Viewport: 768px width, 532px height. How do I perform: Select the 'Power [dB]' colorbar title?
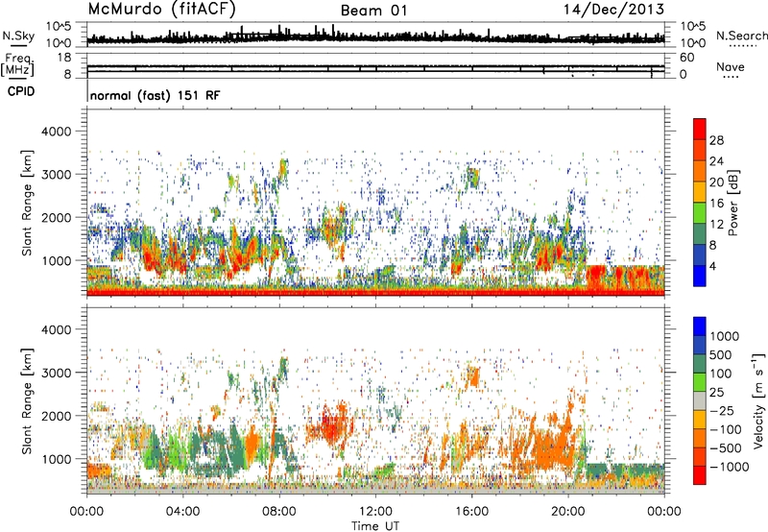click(x=733, y=203)
